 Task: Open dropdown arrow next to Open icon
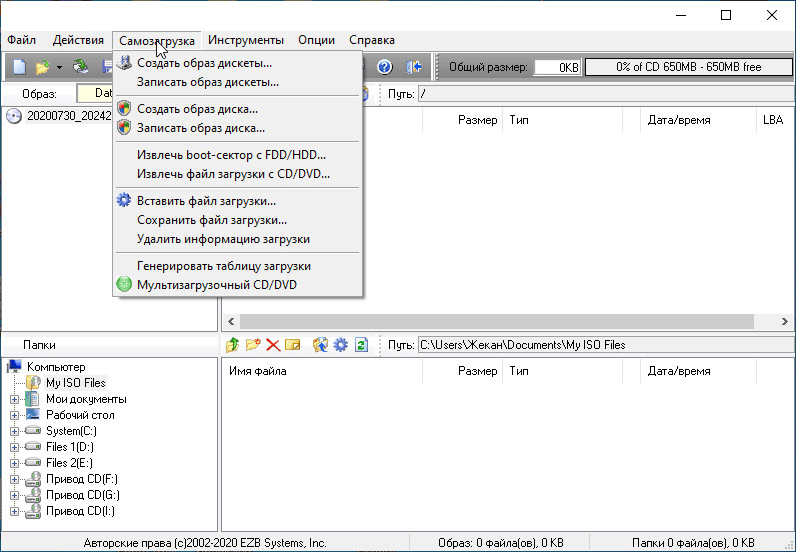click(x=59, y=67)
